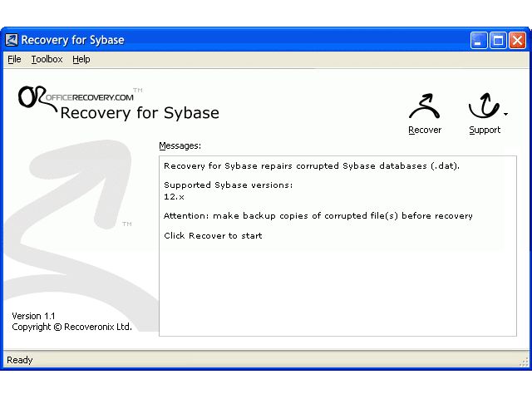Viewport: 532px width, 399px height.
Task: Click the window resize grip in status bar
Action: 524,362
